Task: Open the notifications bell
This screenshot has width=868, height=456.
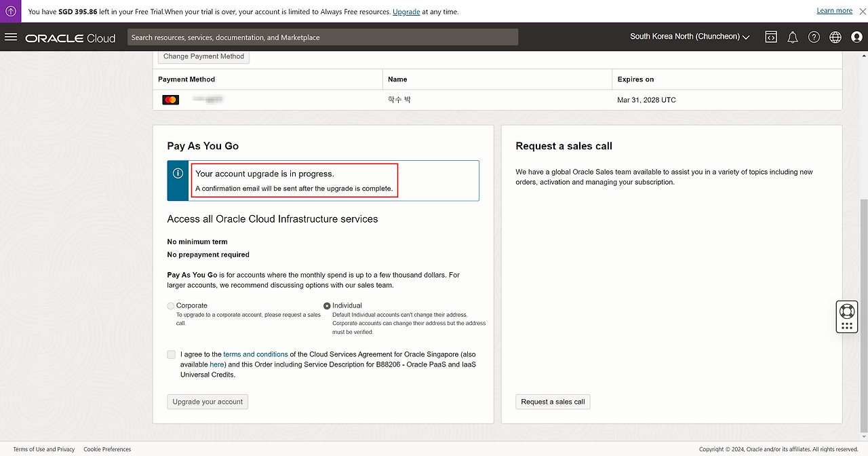Action: 792,37
